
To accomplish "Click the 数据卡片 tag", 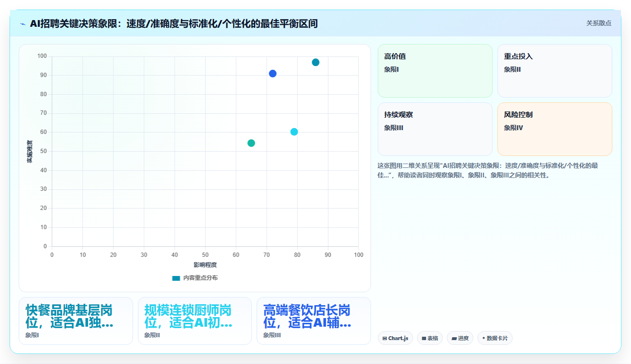I will tap(495, 338).
